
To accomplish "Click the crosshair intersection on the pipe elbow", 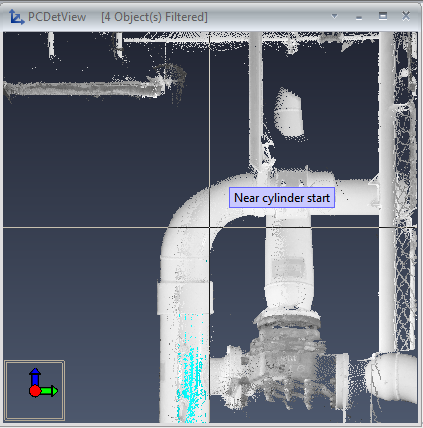I will click(x=209, y=228).
